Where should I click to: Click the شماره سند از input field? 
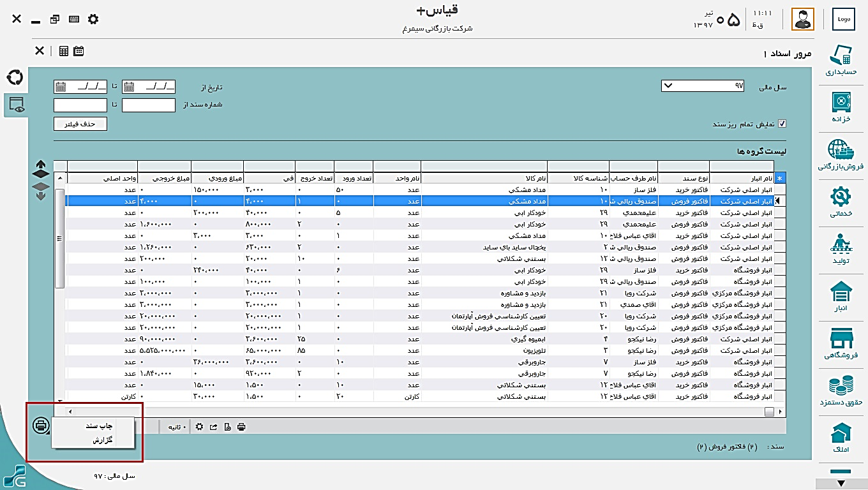[x=148, y=105]
